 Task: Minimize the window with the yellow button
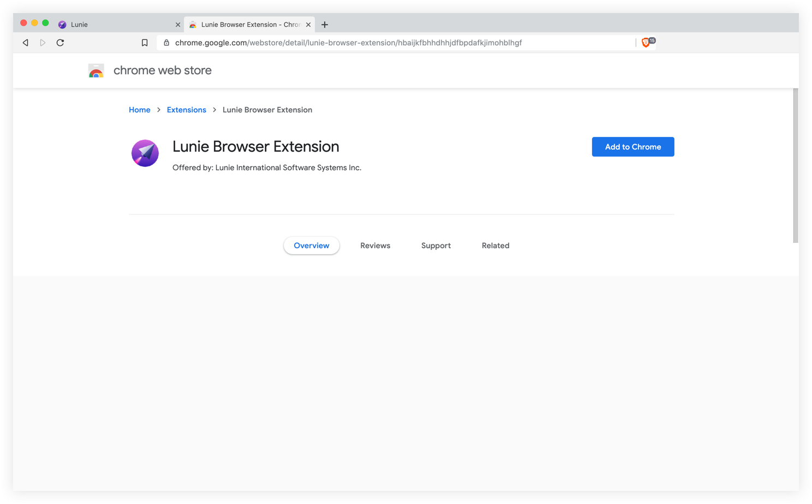(34, 23)
